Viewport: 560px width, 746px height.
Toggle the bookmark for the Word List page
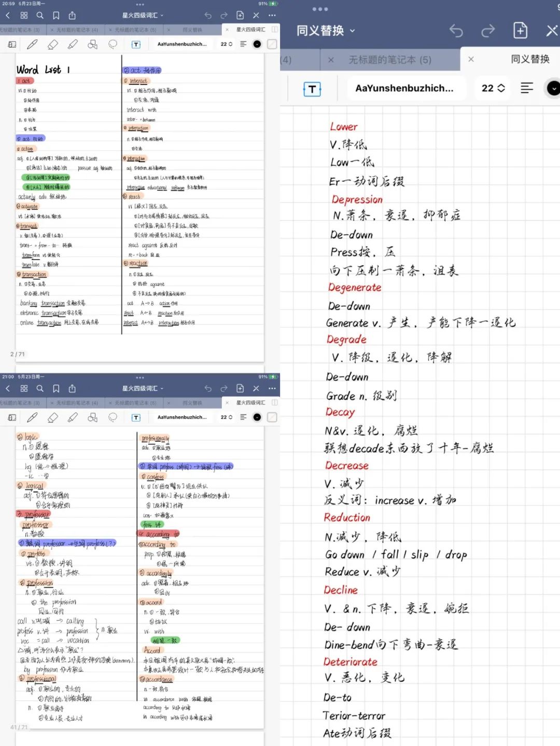[x=56, y=16]
